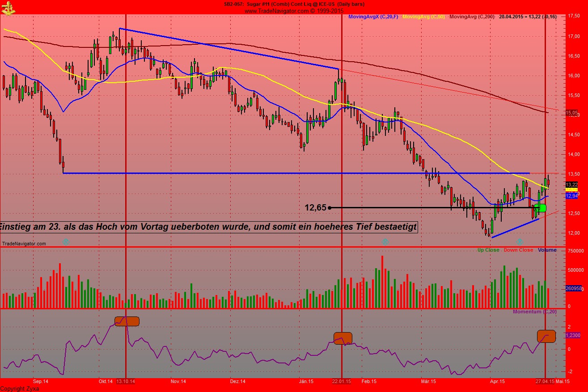Click the Nov.14 date axis label
588x392 pixels.
pos(178,382)
